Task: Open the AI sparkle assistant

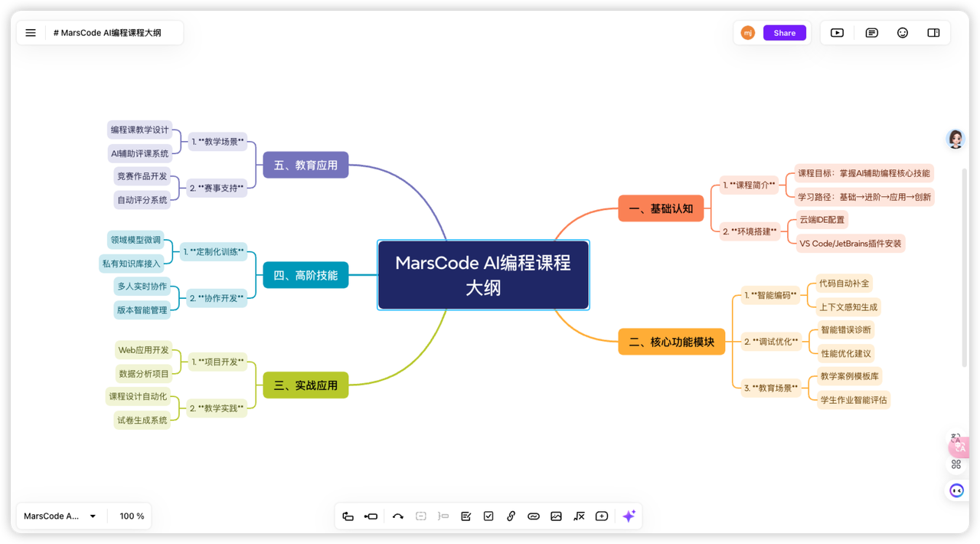Action: 629,516
